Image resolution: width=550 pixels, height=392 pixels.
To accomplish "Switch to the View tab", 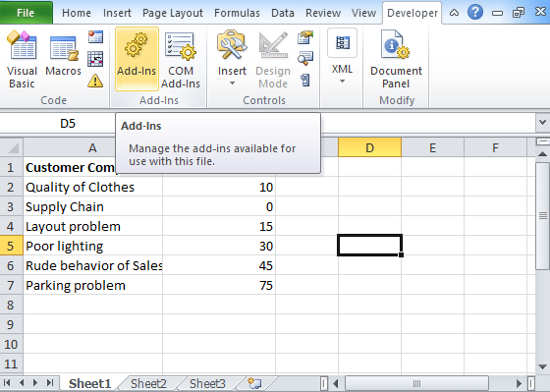I will tap(363, 13).
